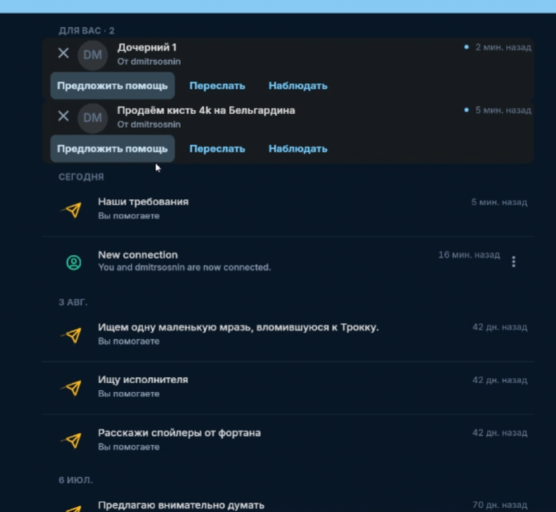Dismiss the Дочерний 1 request card
The width and height of the screenshot is (556, 512).
point(63,53)
